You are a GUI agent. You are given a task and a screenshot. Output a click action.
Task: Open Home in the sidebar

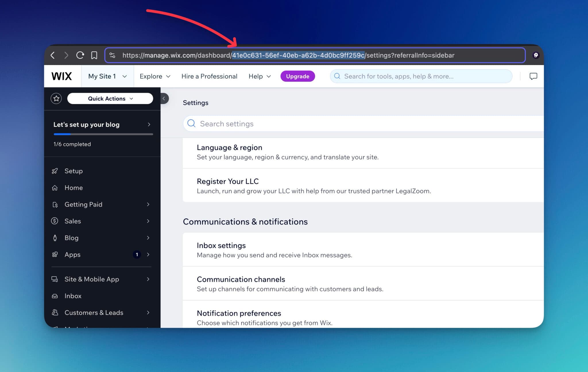coord(73,188)
